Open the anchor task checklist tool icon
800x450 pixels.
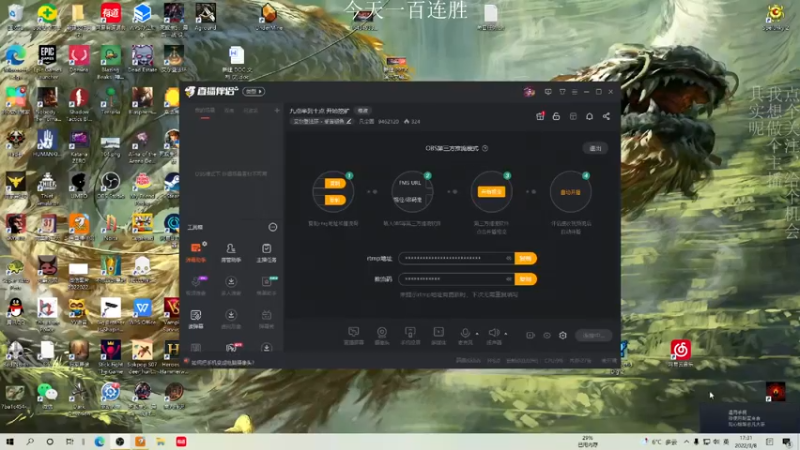pyautogui.click(x=266, y=252)
